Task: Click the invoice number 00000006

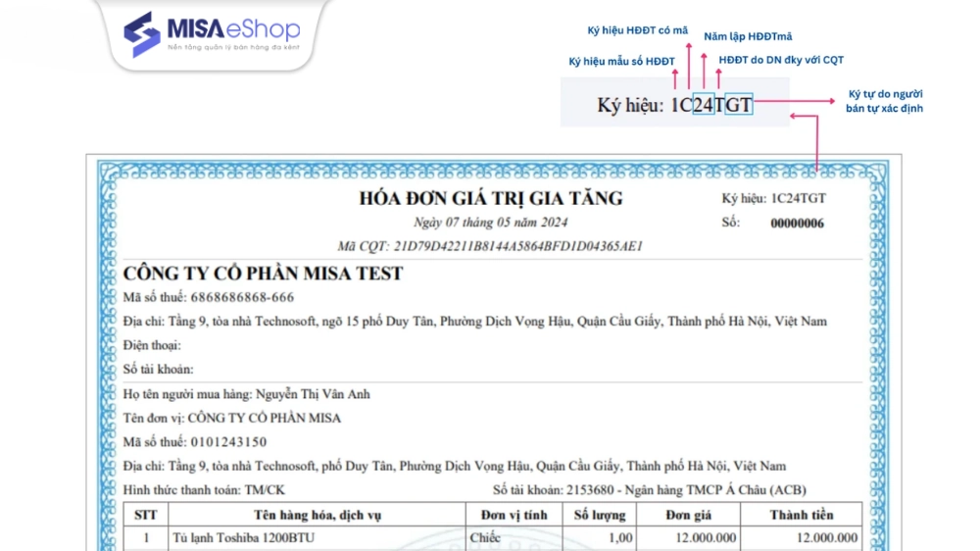Action: click(797, 224)
